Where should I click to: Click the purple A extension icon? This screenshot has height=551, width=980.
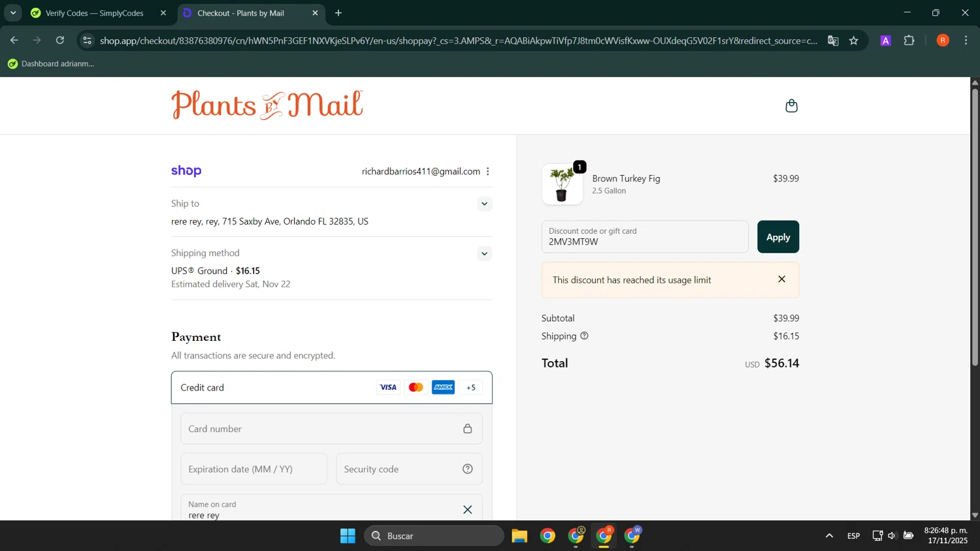[886, 40]
